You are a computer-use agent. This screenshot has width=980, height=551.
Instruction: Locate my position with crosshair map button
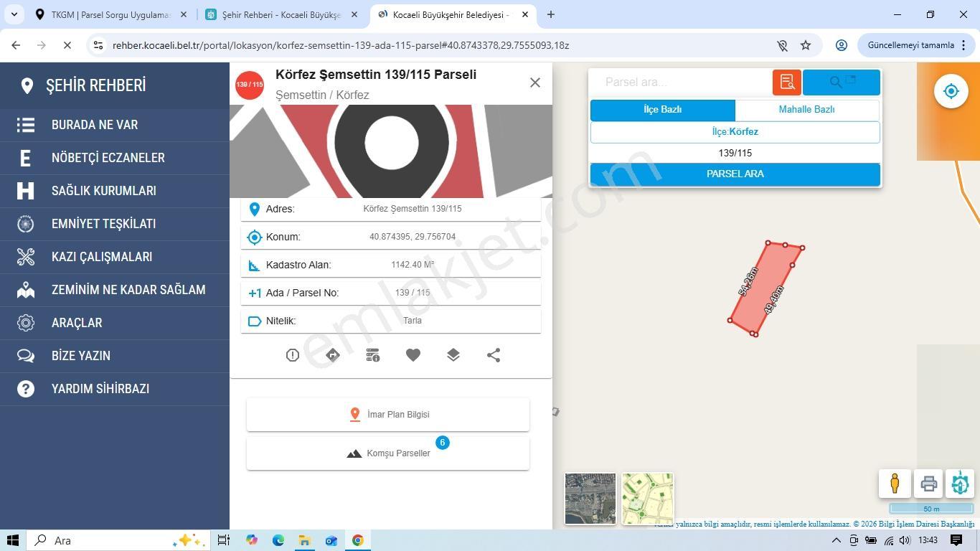[x=951, y=91]
